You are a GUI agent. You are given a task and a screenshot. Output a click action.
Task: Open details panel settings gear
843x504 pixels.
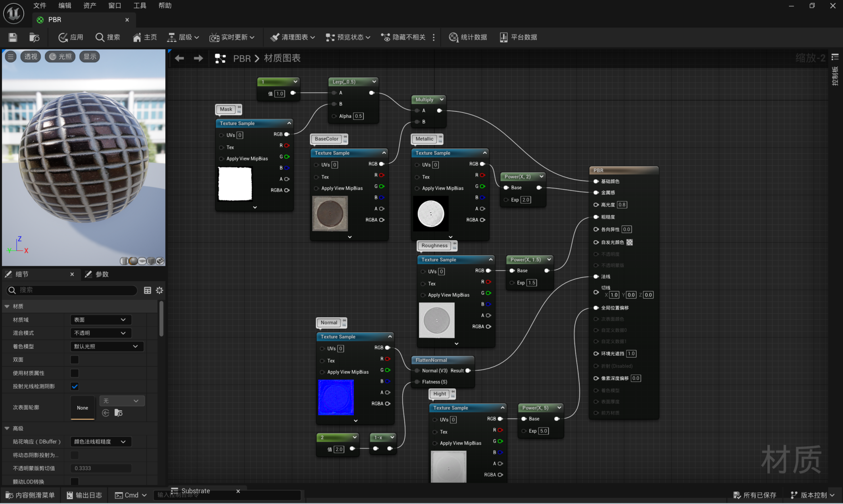[159, 290]
